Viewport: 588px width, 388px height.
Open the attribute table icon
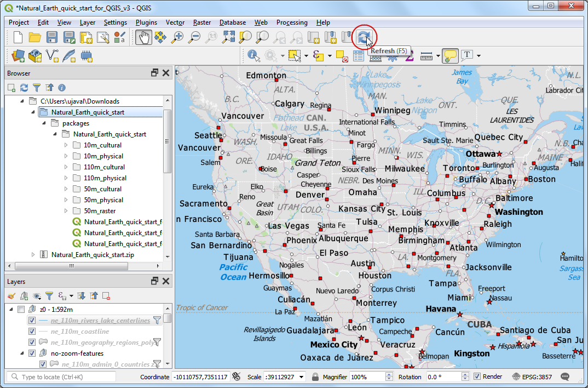click(x=359, y=55)
